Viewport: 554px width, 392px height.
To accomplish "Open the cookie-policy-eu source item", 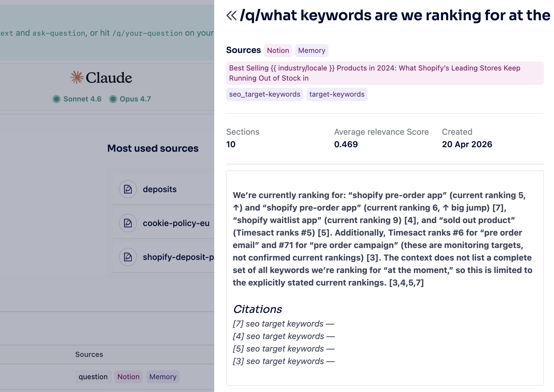I will click(176, 223).
